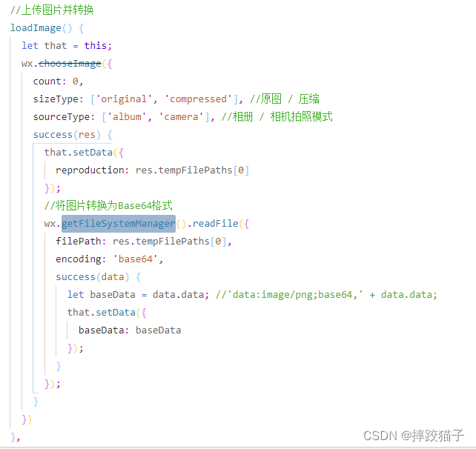Screen dimensions: 476x449
Task: Click the 'this' keyword
Action: coord(96,45)
